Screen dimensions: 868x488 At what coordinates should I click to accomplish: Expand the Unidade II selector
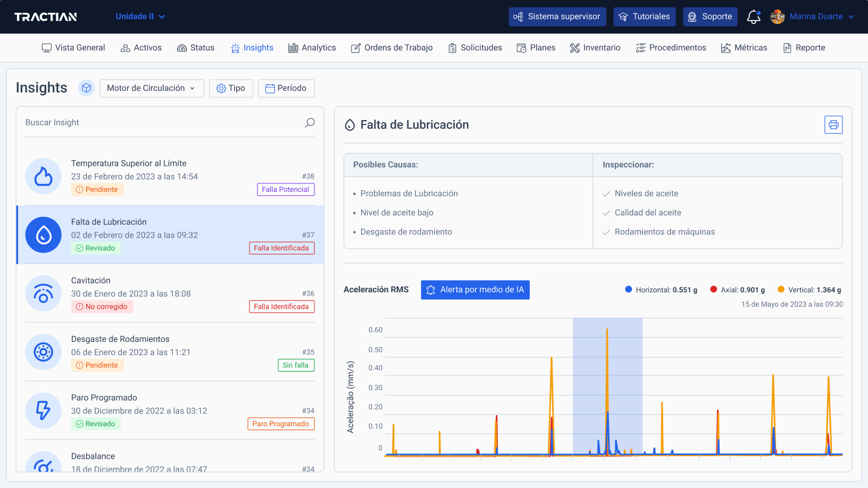[140, 16]
